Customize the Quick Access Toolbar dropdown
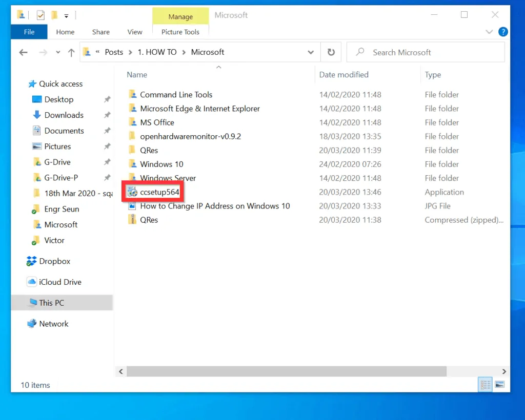 [x=67, y=15]
